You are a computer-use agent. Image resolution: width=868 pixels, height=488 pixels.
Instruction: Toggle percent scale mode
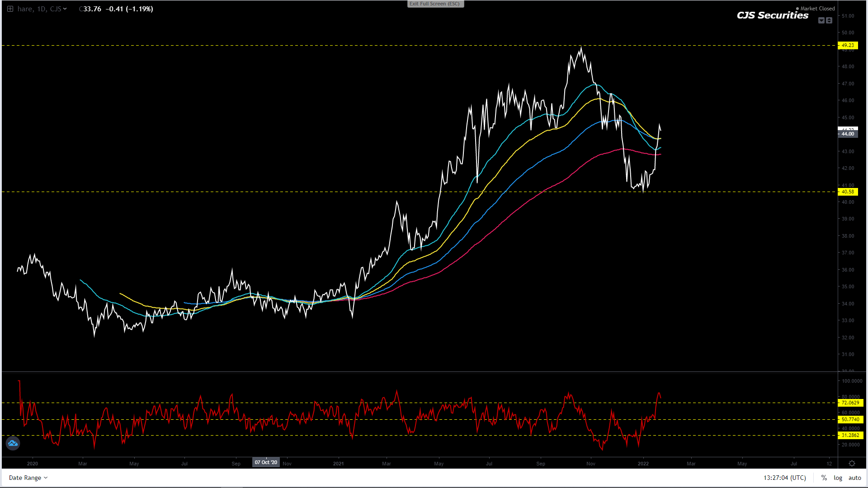point(824,478)
